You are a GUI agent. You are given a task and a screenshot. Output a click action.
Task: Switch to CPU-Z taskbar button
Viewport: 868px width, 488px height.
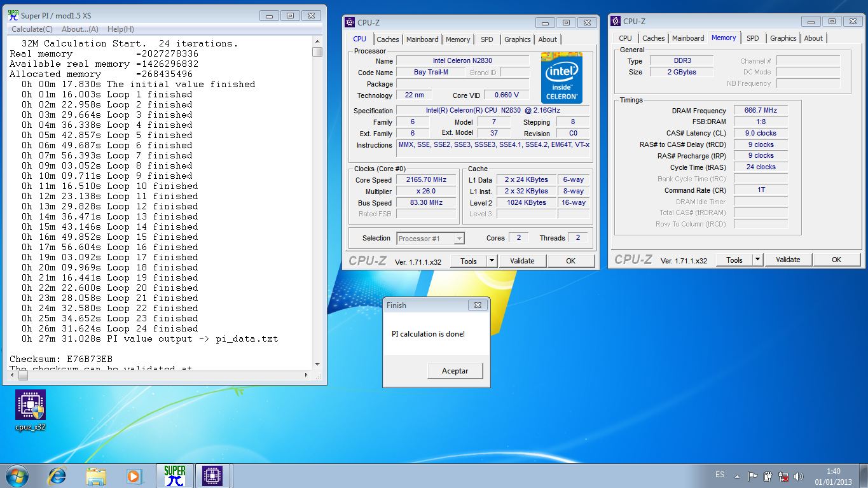click(x=212, y=476)
